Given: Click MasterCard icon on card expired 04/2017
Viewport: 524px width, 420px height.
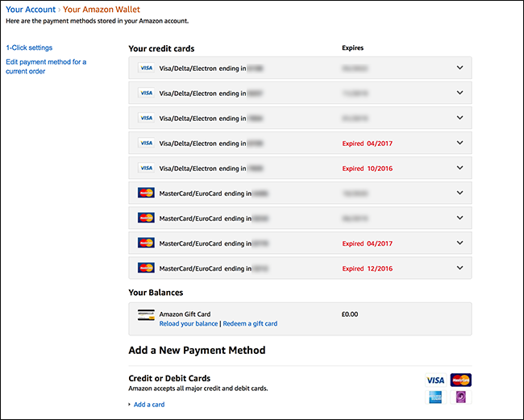Looking at the screenshot, I should coord(146,243).
